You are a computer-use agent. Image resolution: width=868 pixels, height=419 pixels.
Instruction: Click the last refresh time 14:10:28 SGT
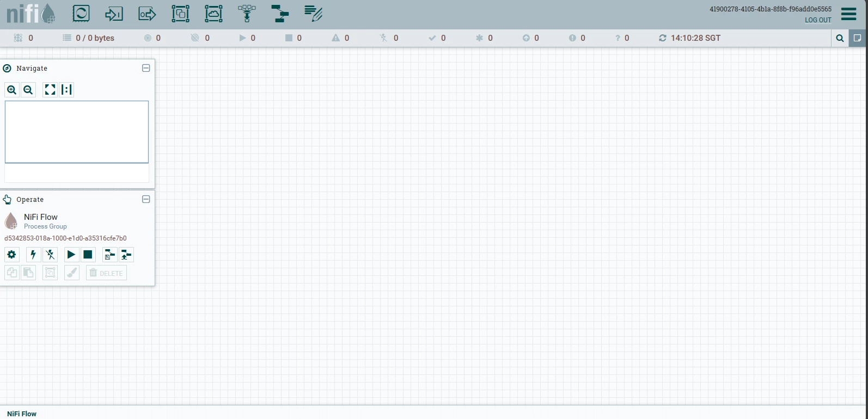tap(695, 38)
